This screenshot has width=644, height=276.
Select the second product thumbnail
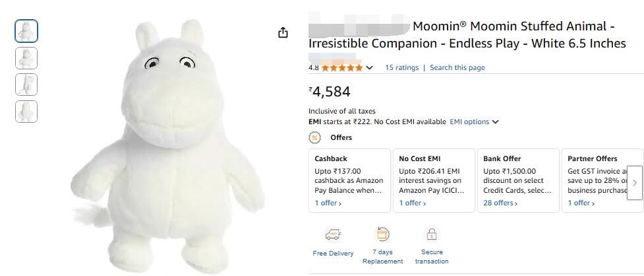26,58
